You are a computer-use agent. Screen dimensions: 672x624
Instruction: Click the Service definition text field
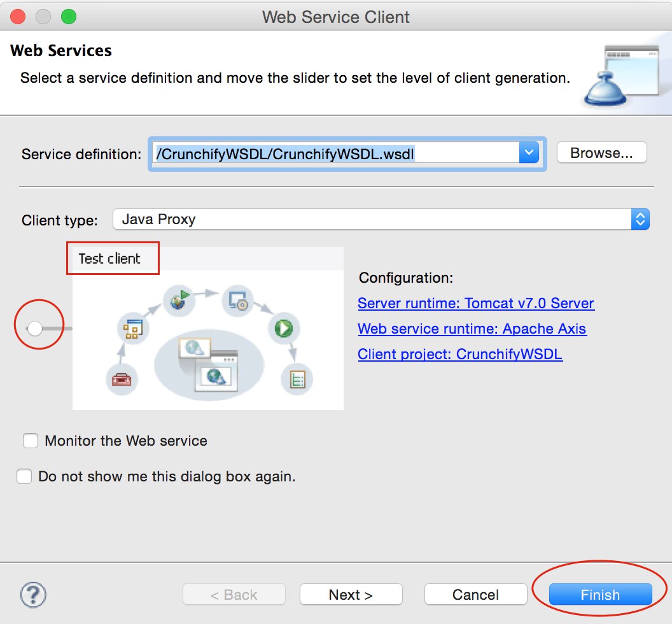coord(335,153)
